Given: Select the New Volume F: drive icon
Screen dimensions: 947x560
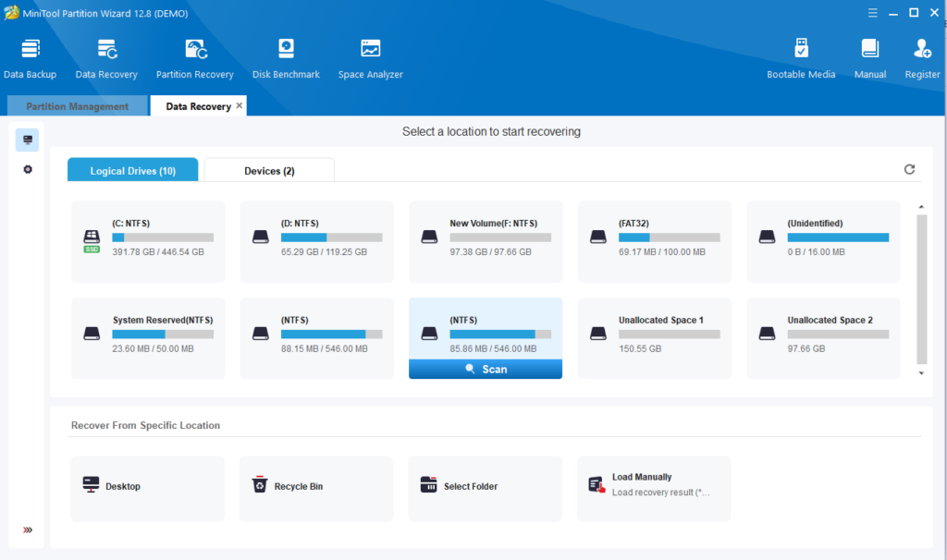Looking at the screenshot, I should 429,237.
